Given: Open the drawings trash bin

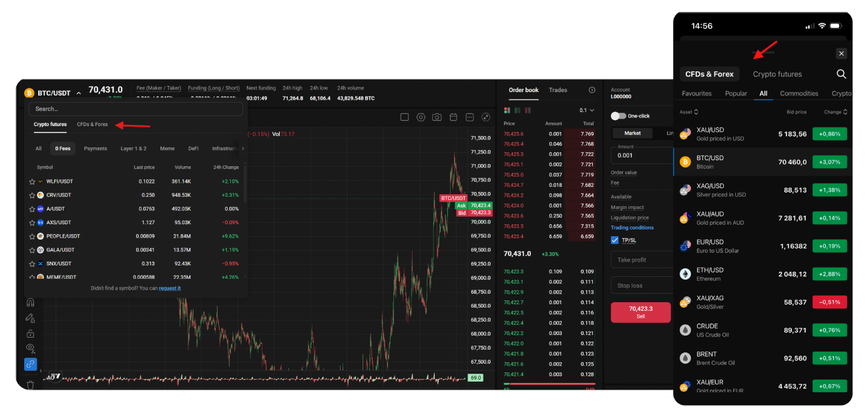Looking at the screenshot, I should tap(30, 385).
